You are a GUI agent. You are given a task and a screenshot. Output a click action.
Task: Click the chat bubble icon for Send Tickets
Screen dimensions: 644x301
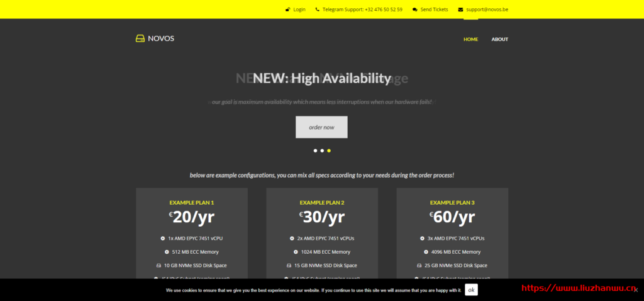(414, 9)
